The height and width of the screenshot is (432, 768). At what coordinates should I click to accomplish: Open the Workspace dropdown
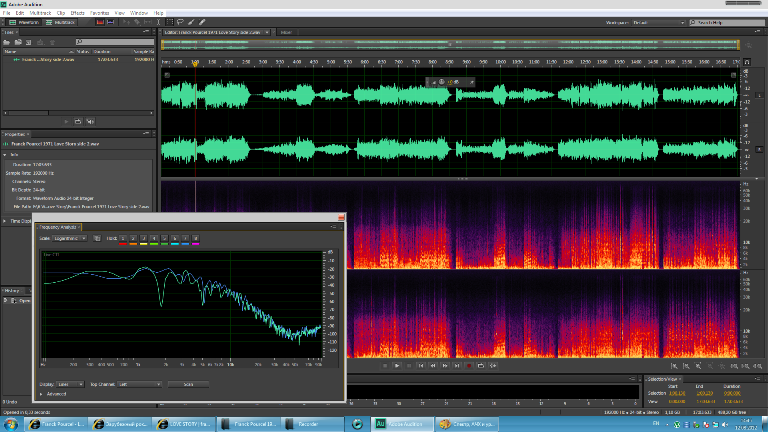[658, 23]
